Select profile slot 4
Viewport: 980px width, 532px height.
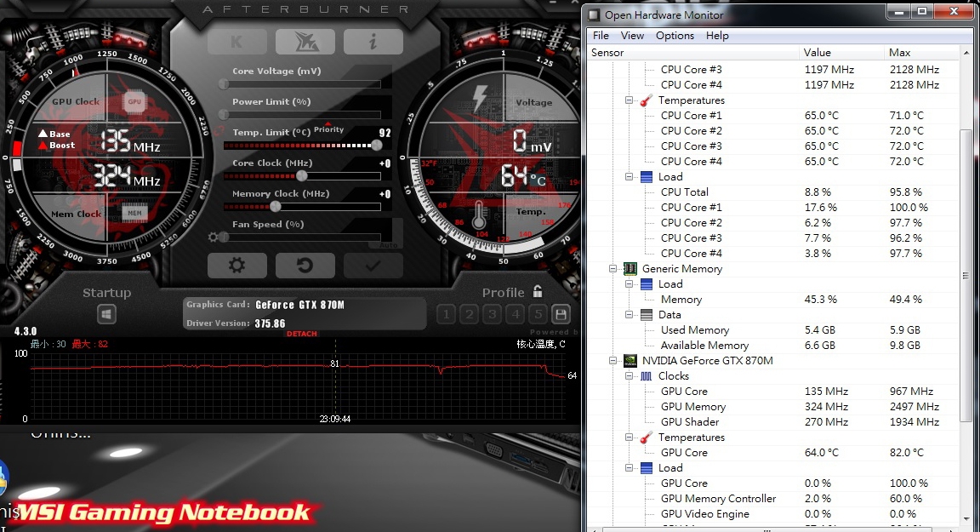[515, 314]
